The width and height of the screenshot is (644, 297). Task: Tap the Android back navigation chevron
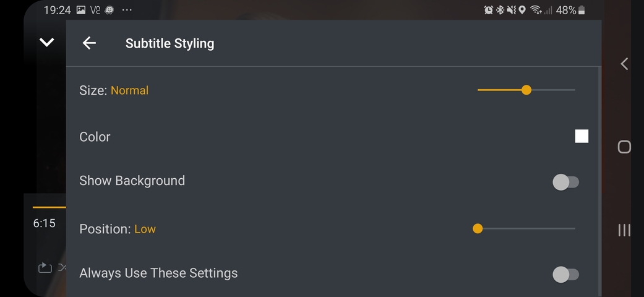[x=624, y=64]
